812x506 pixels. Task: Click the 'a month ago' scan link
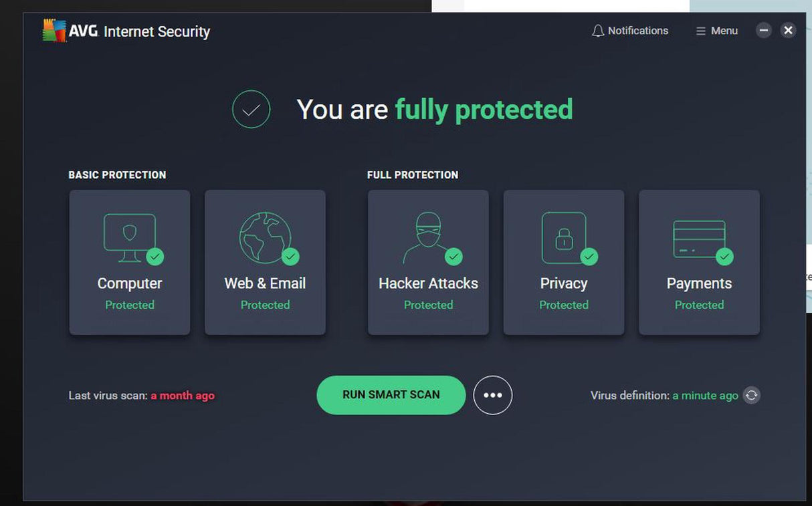(183, 395)
